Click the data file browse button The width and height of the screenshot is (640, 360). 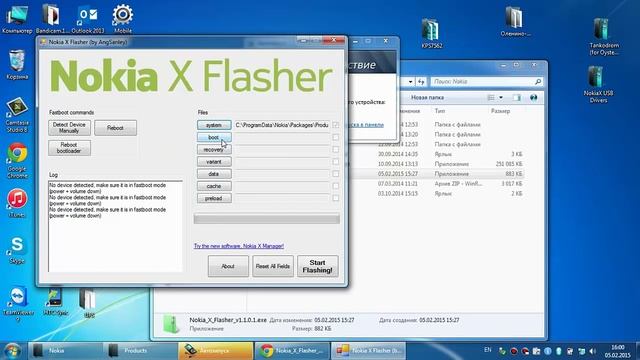tap(214, 174)
